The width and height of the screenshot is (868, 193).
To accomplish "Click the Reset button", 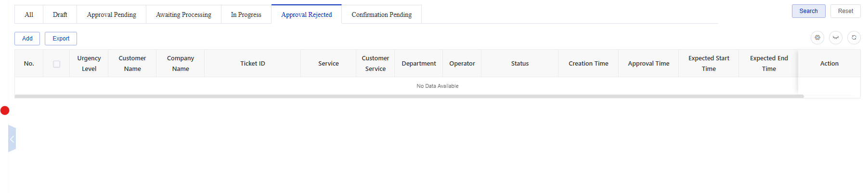I will tap(845, 11).
